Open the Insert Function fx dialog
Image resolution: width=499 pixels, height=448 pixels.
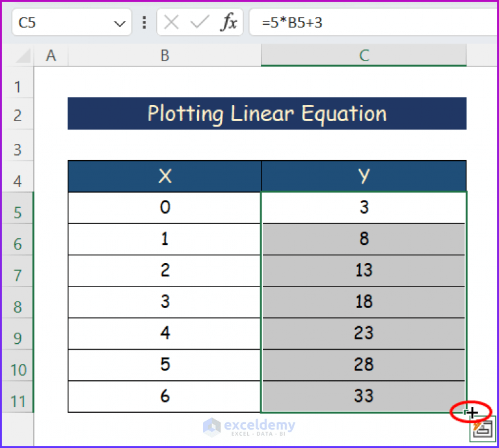pos(228,23)
